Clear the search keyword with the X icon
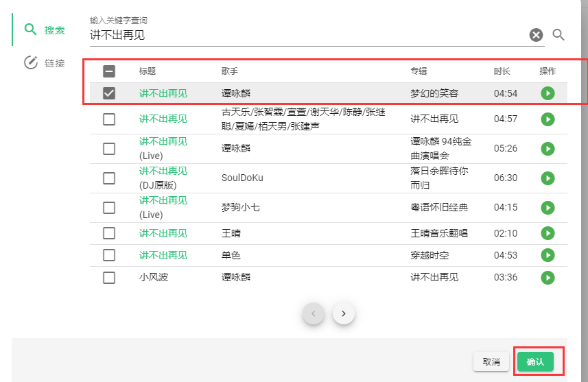Image resolution: width=588 pixels, height=382 pixels. click(x=537, y=35)
